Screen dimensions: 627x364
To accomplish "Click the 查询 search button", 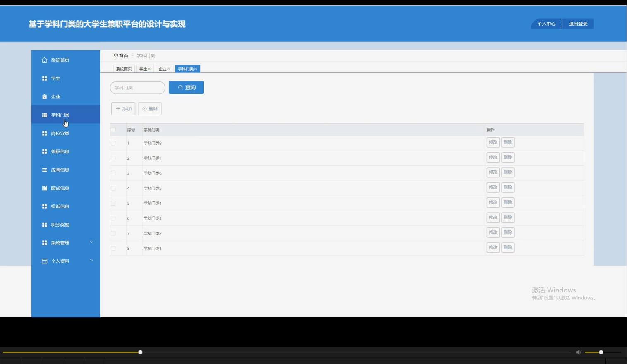I will tap(186, 87).
